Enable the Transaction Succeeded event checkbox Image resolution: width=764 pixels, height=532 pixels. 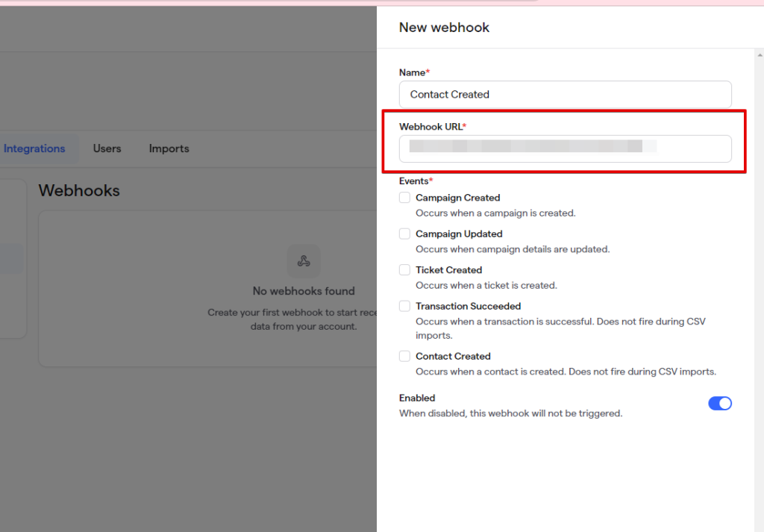point(404,306)
